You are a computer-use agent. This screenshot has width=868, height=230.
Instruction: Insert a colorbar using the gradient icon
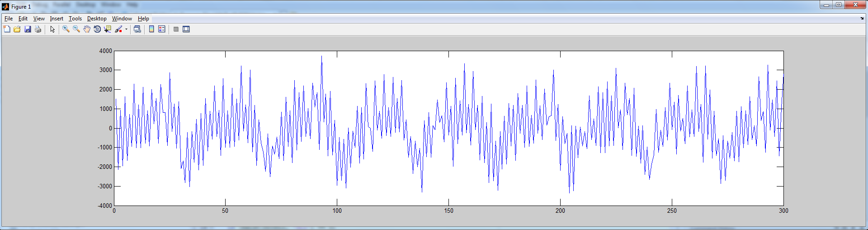point(151,29)
